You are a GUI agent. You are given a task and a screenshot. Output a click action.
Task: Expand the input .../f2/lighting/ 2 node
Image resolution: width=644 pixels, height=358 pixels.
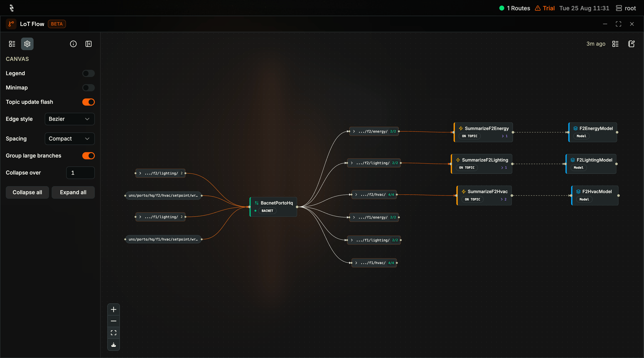tap(140, 173)
